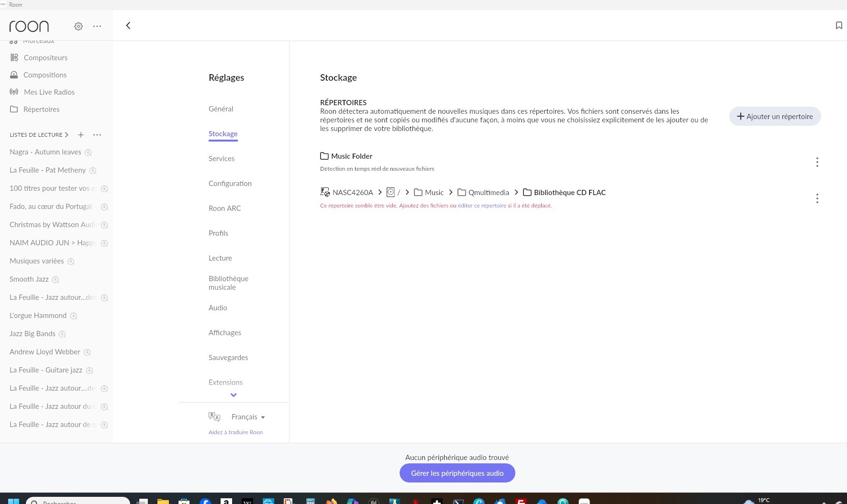Viewport: 847px width, 504px height.
Task: Open Compositeurs in the sidebar
Action: pos(45,57)
